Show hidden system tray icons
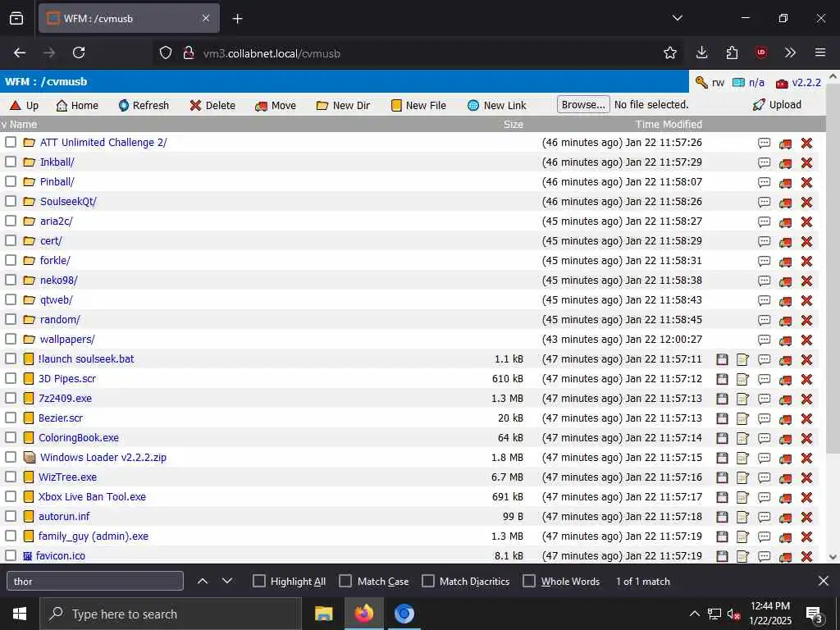 [694, 614]
